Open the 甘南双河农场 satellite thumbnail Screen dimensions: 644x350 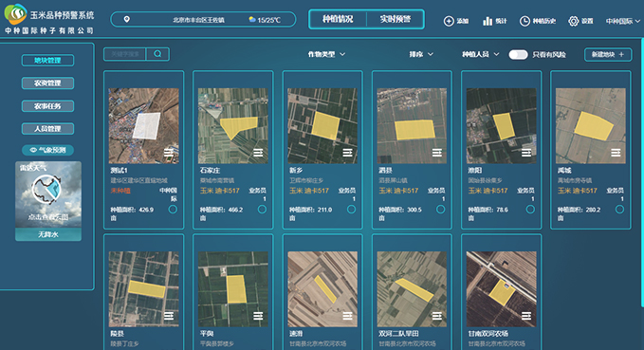click(501, 288)
